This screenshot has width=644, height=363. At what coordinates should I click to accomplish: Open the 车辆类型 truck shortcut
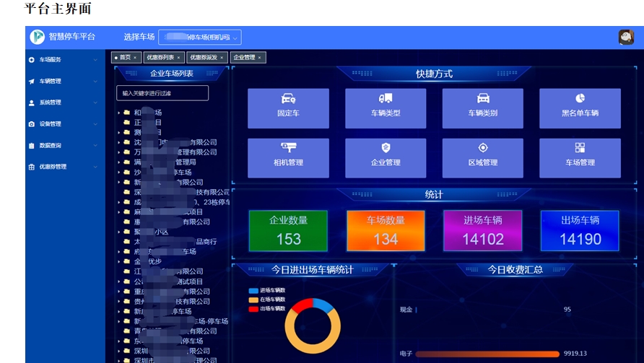386,108
